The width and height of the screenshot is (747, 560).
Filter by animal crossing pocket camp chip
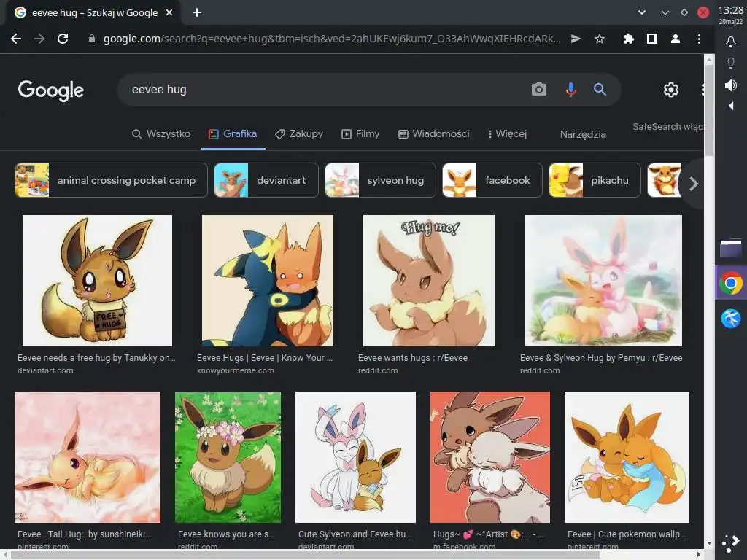click(111, 180)
